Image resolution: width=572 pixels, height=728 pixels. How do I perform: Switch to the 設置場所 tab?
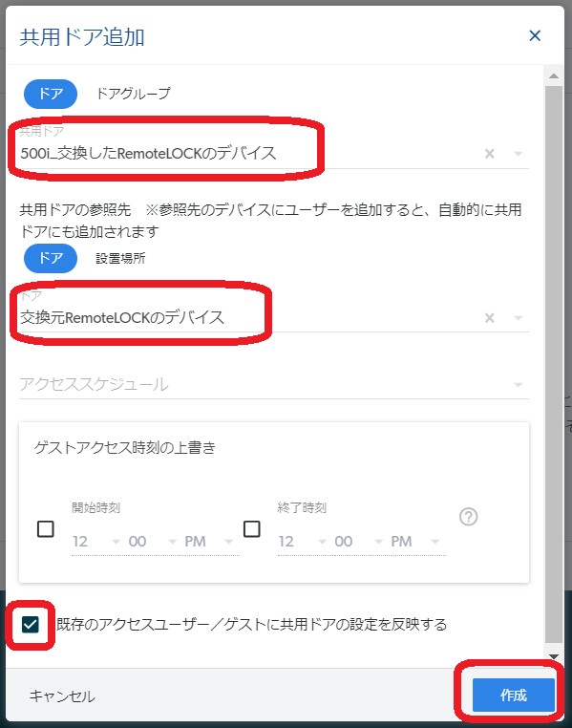tap(120, 258)
